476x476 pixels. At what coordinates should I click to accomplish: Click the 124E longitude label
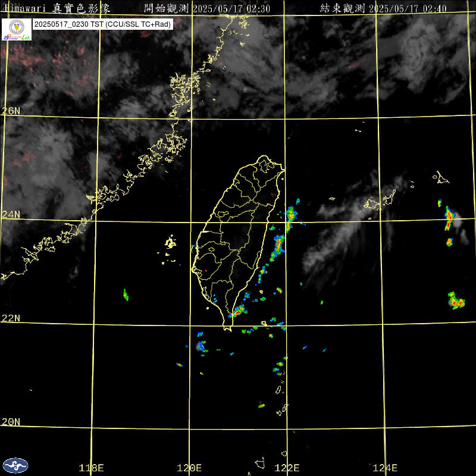(385, 468)
